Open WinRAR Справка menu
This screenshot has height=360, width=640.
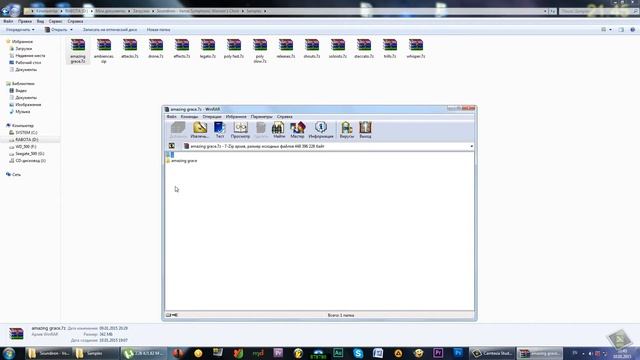pyautogui.click(x=284, y=117)
